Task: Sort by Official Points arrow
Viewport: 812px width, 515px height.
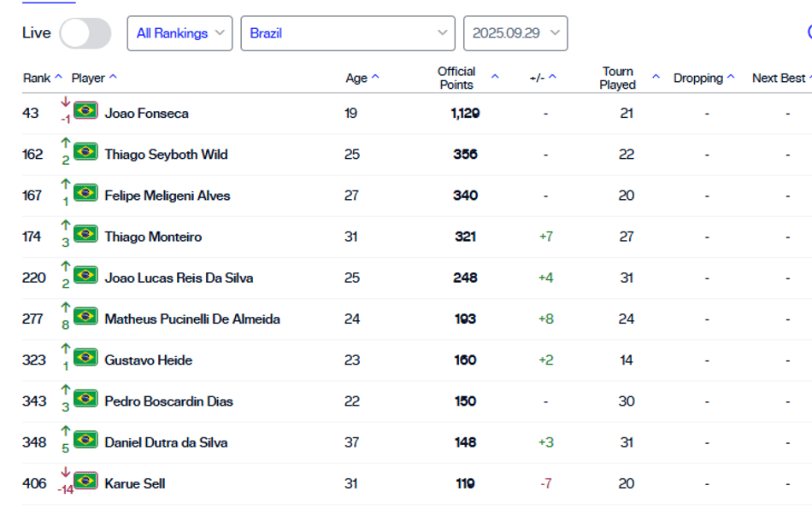Action: [x=495, y=77]
